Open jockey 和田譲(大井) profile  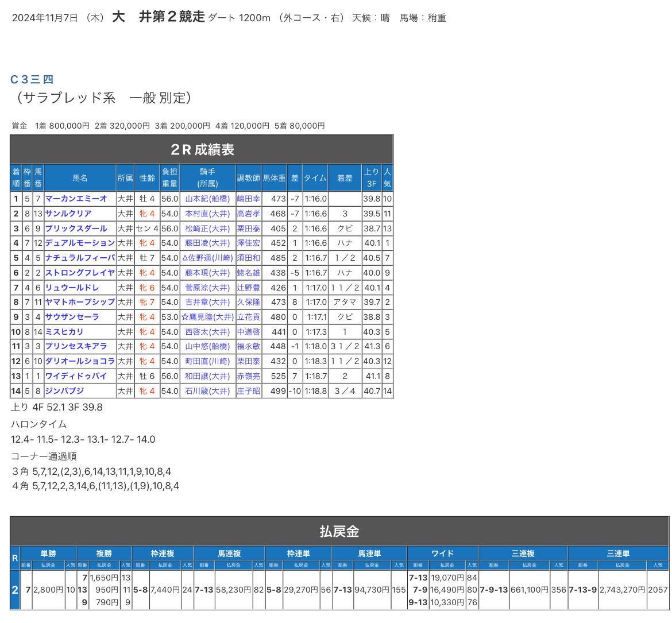(x=207, y=376)
